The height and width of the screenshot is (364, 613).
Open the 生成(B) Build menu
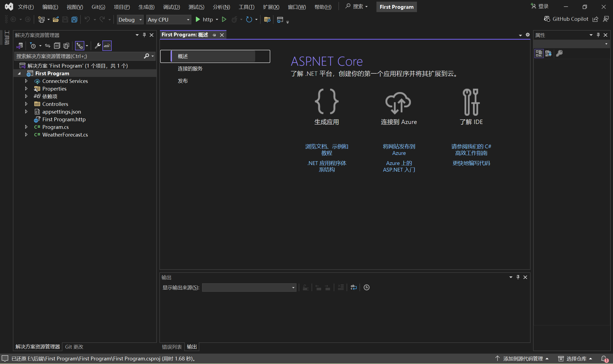click(146, 7)
